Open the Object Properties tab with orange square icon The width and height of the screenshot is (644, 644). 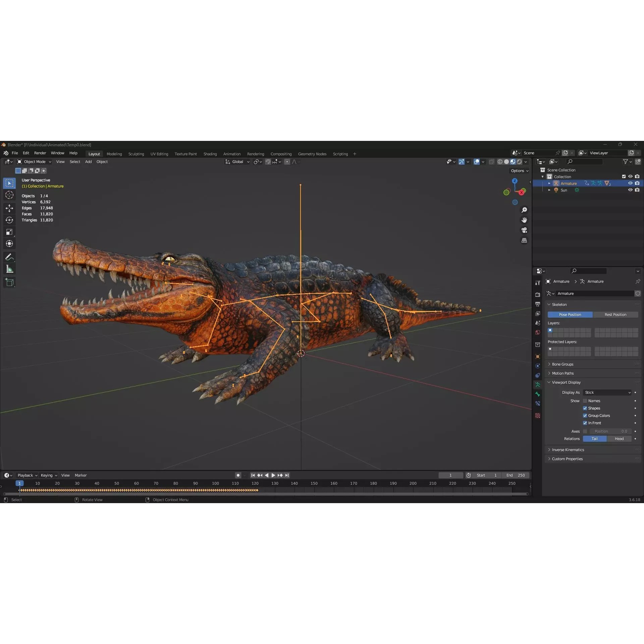(x=538, y=357)
